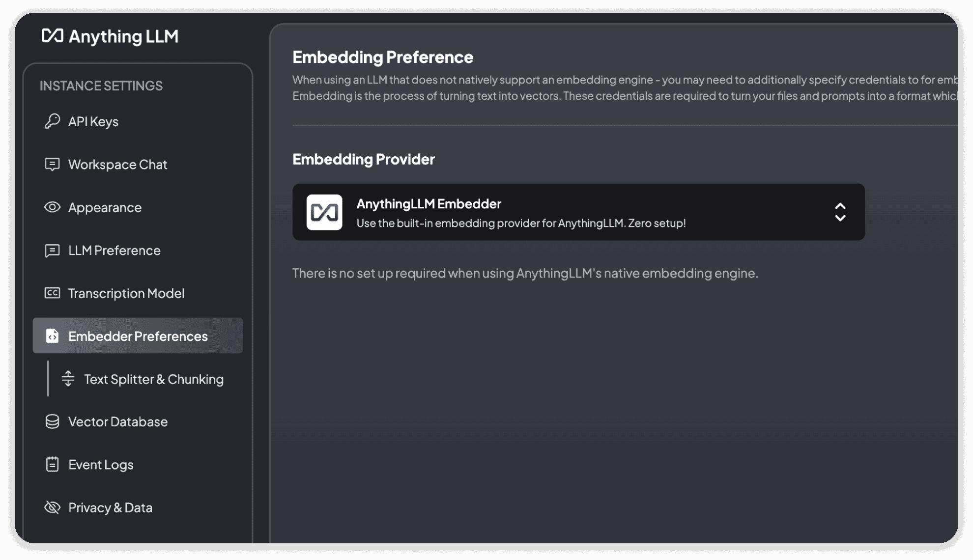This screenshot has height=560, width=973.
Task: Click the Workspace Chat message icon
Action: tap(52, 164)
